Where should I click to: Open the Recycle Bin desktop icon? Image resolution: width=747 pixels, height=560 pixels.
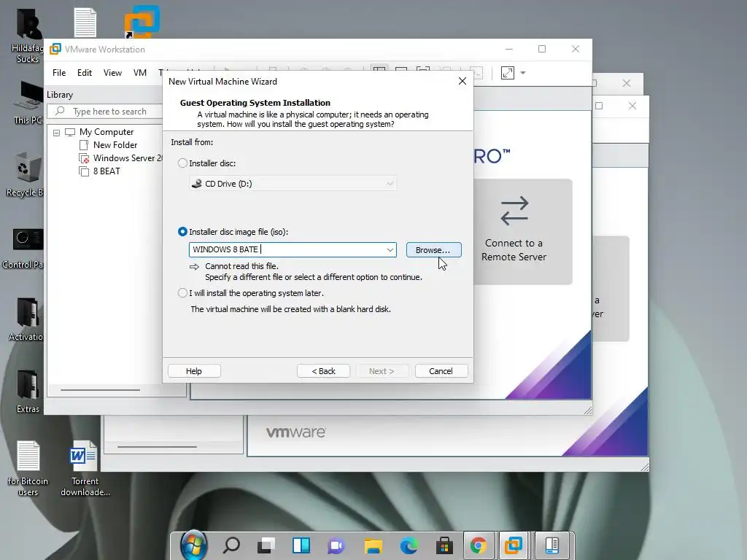point(25,175)
